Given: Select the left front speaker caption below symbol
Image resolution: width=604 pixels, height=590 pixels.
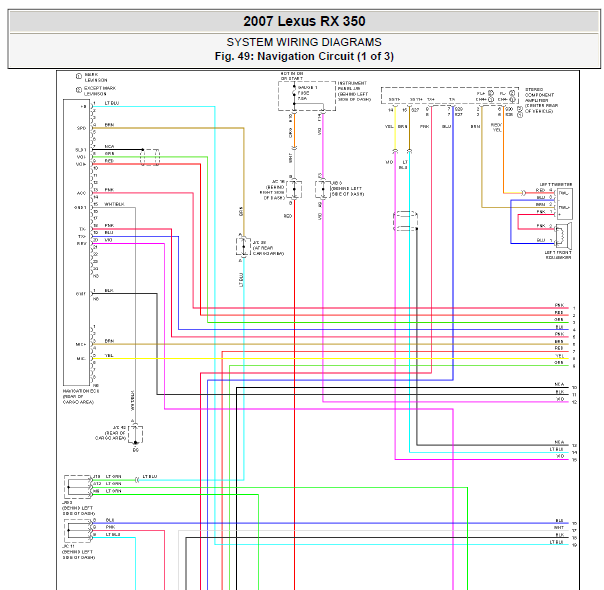Looking at the screenshot, I should (558, 255).
